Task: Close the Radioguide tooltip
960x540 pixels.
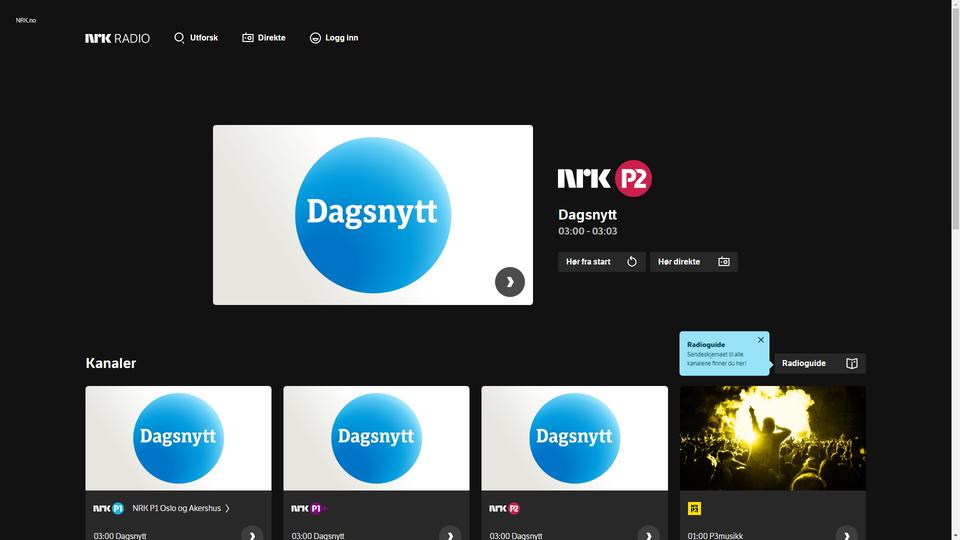Action: tap(761, 340)
